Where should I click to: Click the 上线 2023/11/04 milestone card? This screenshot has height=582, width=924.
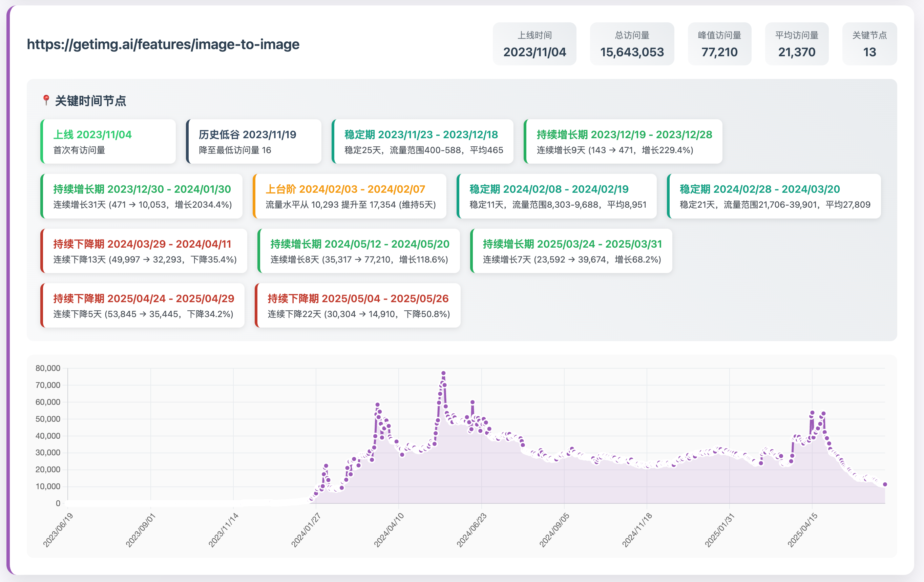pyautogui.click(x=108, y=142)
